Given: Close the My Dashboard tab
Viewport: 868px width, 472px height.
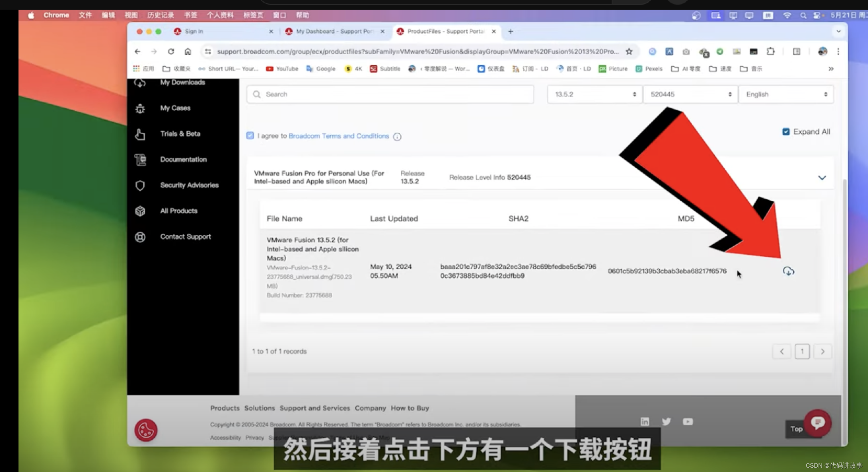Looking at the screenshot, I should pos(382,31).
